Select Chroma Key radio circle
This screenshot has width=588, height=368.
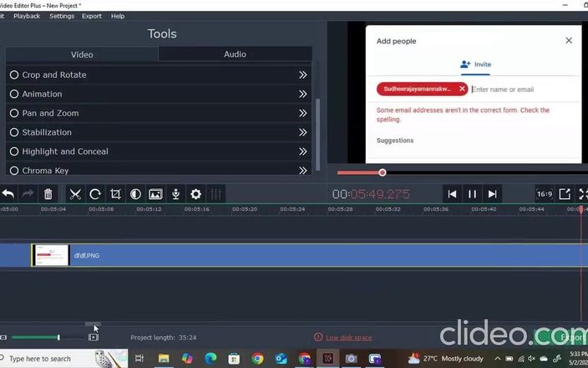[x=14, y=171]
